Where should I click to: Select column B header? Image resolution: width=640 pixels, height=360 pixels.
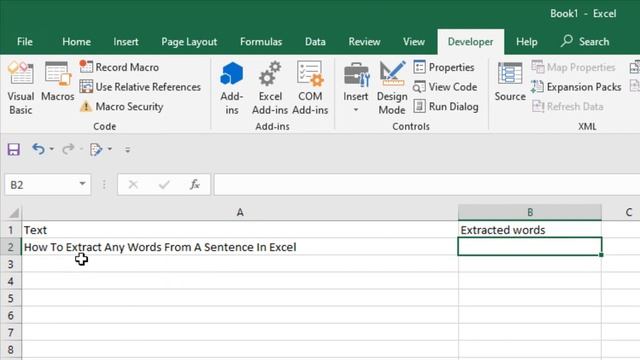coord(530,213)
